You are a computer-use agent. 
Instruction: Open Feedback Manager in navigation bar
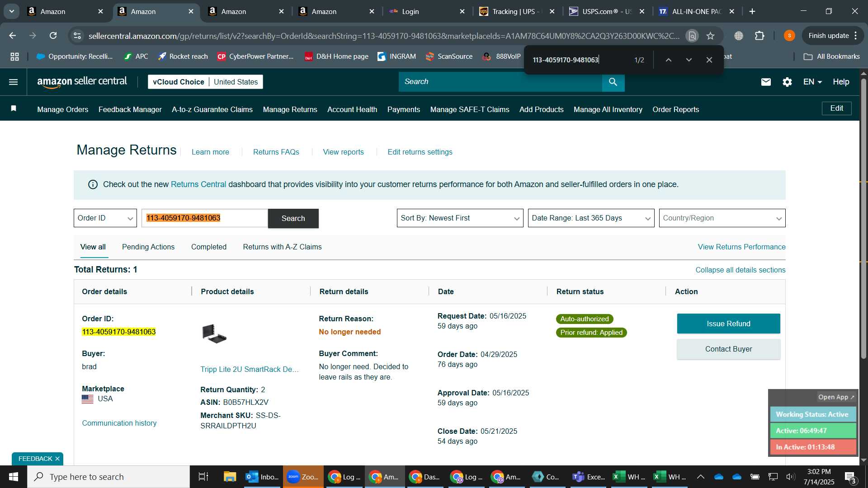pyautogui.click(x=130, y=109)
